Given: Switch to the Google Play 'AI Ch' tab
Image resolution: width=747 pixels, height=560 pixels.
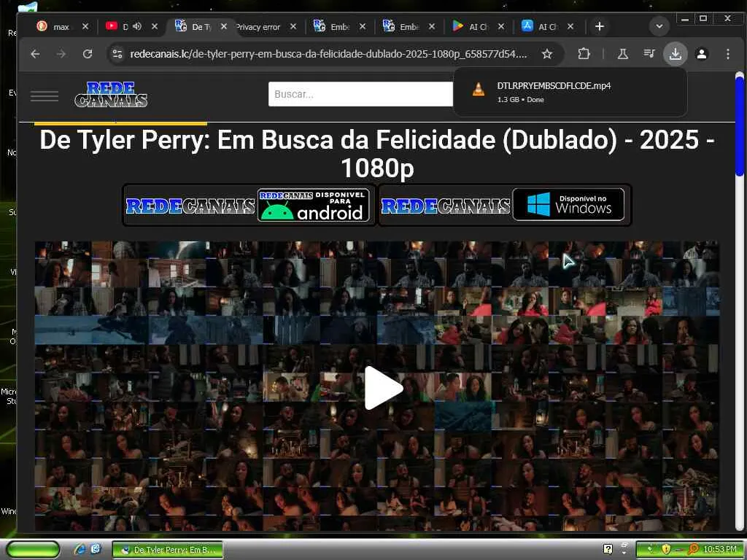Looking at the screenshot, I should 477,27.
